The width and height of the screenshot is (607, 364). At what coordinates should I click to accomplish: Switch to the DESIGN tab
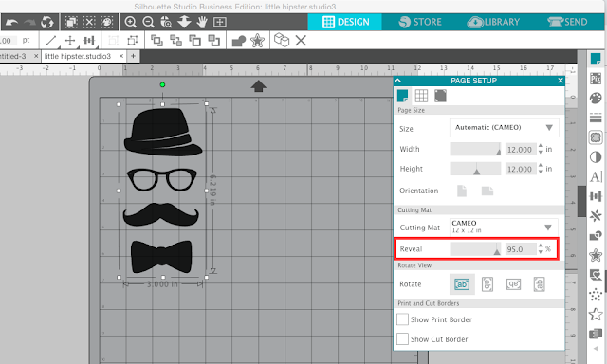point(345,22)
